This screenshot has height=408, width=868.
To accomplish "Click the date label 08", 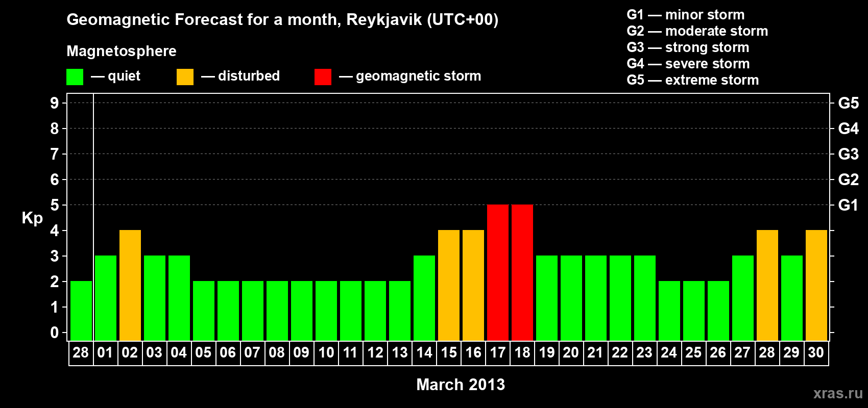I will (277, 353).
